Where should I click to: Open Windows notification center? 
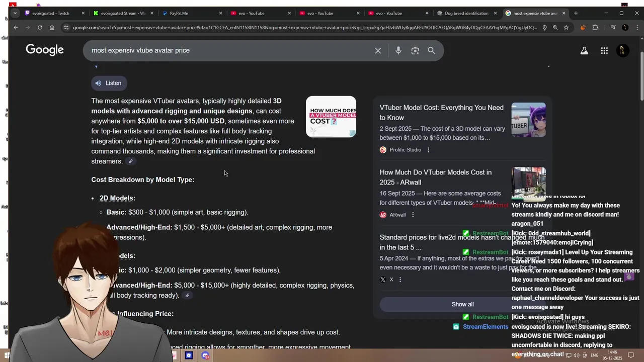coord(631,355)
